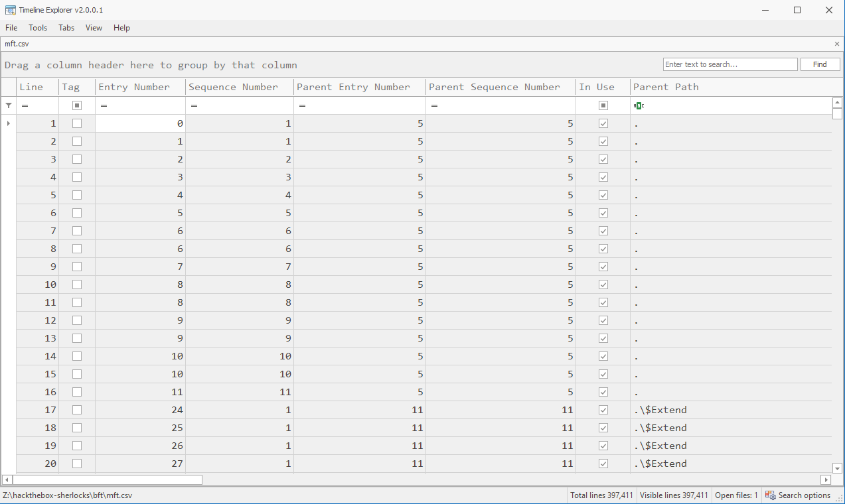Click the Timeline Explorer app icon in title bar
Image resolution: width=845 pixels, height=504 pixels.
tap(10, 10)
